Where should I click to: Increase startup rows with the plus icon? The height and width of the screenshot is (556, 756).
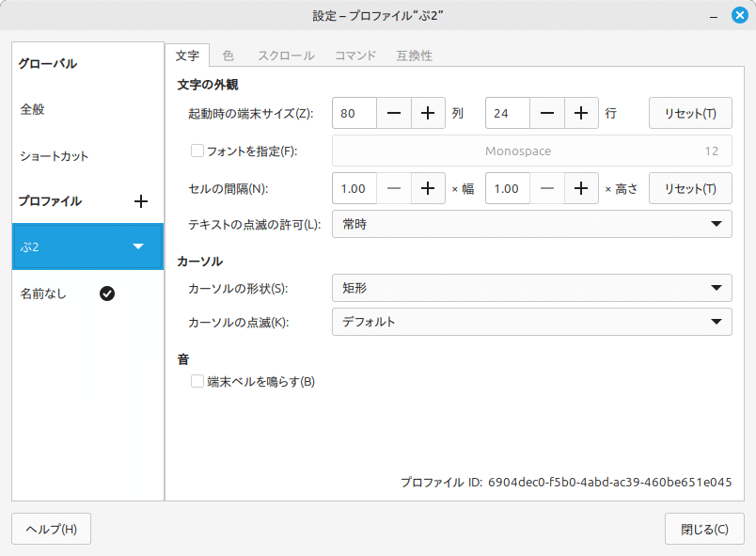(581, 113)
